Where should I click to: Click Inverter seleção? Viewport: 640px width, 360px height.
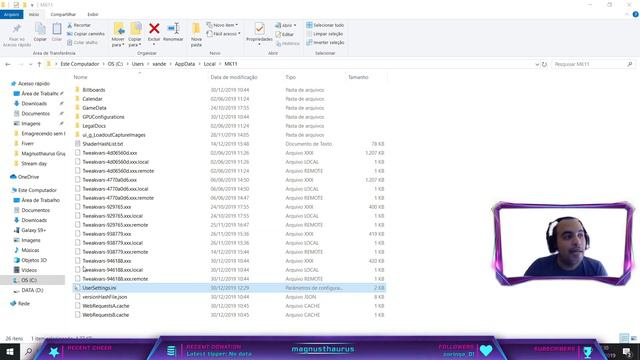click(x=325, y=42)
